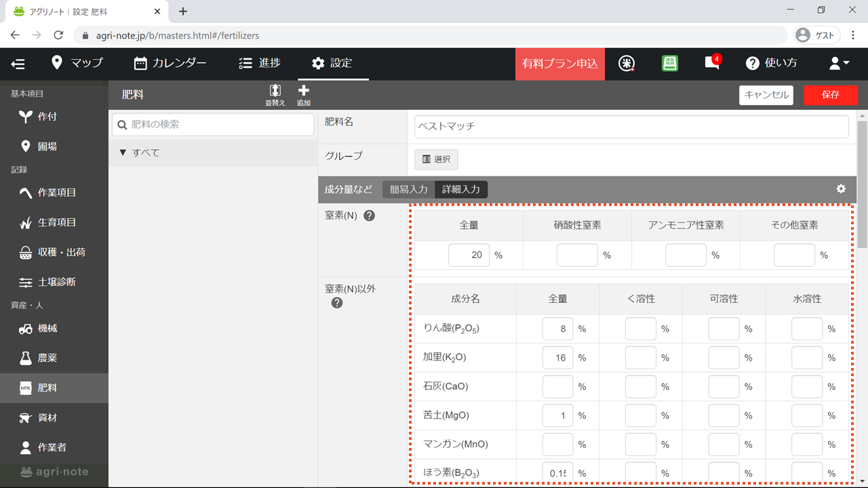Switch to 簡易入力 mode
Image resolution: width=868 pixels, height=488 pixels.
(408, 189)
